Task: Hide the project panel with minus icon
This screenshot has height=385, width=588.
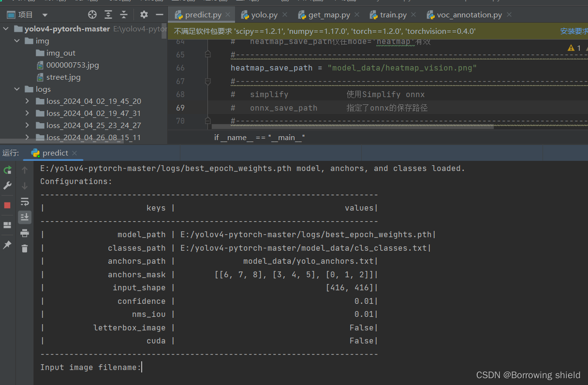Action: pos(160,15)
